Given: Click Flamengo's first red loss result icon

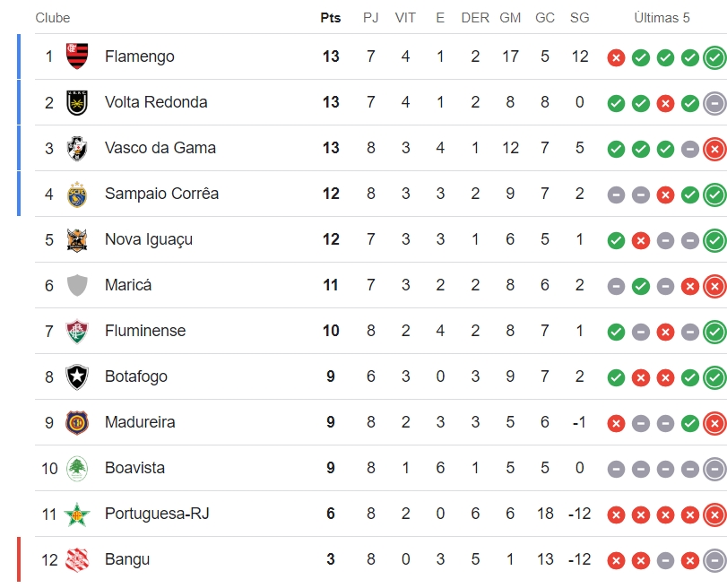Looking at the screenshot, I should click(616, 58).
